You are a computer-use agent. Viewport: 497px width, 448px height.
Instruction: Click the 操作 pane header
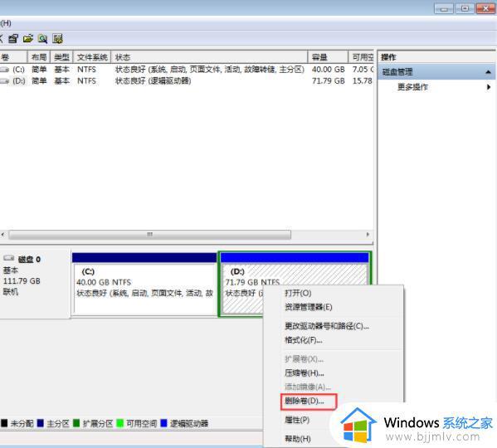436,57
